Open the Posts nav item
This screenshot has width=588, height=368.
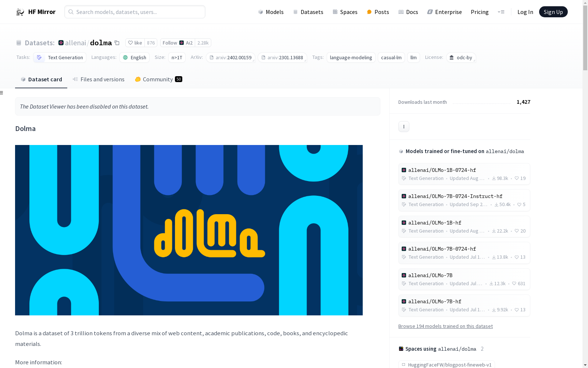coord(378,12)
